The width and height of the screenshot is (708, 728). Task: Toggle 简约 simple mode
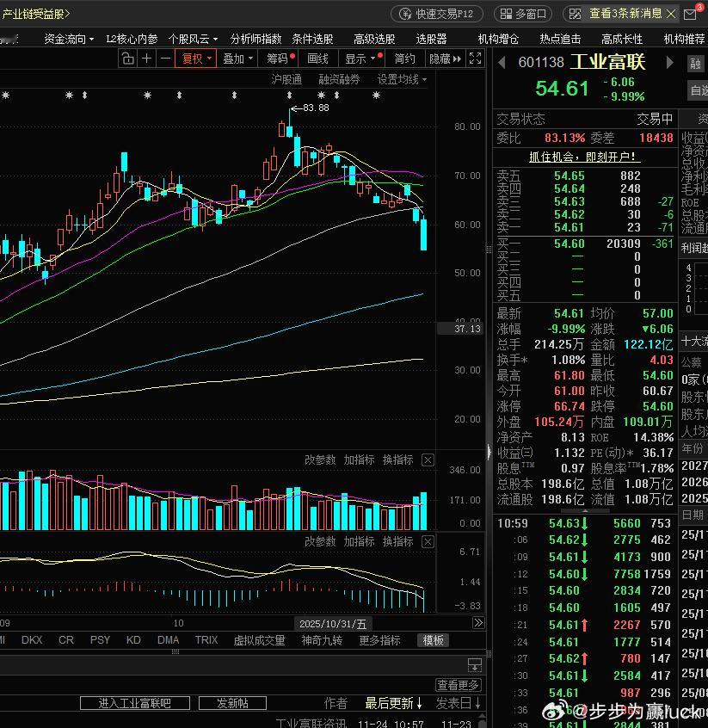pyautogui.click(x=404, y=59)
